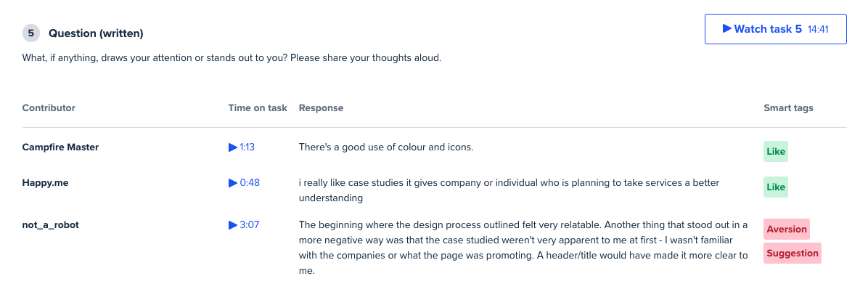Click the Time on task column header
This screenshot has width=868, height=284.
pyautogui.click(x=258, y=108)
